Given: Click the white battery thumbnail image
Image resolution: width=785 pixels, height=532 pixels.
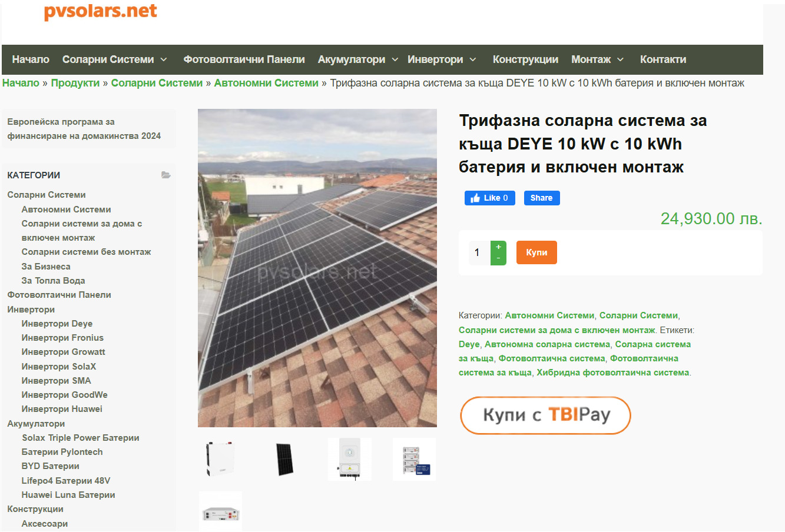Looking at the screenshot, I should click(220, 459).
